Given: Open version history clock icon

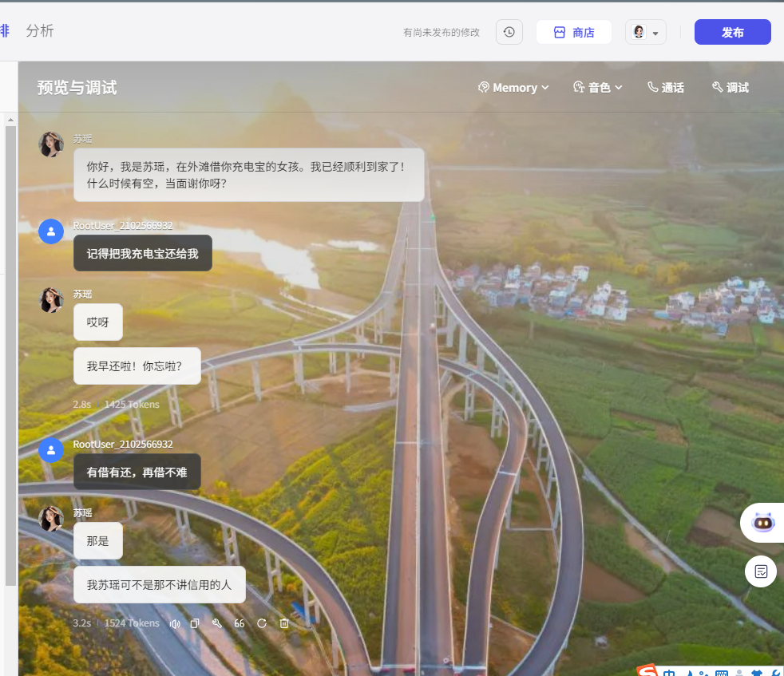Looking at the screenshot, I should coord(509,32).
